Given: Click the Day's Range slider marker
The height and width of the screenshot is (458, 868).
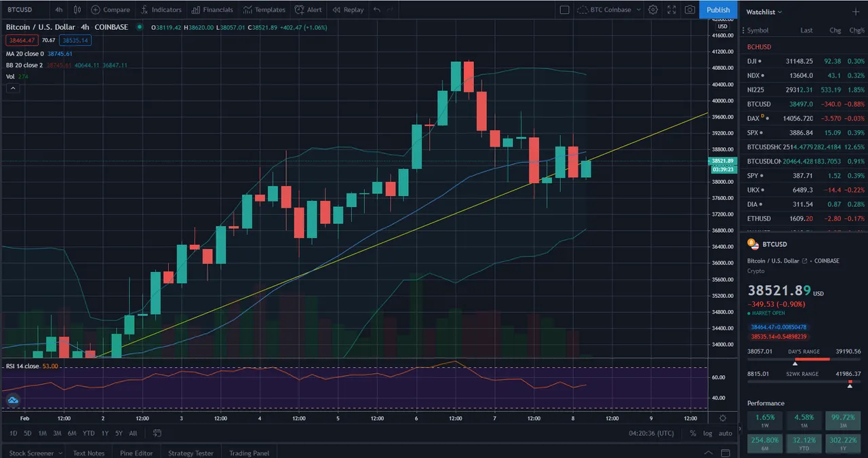Looking at the screenshot, I should pyautogui.click(x=795, y=364).
